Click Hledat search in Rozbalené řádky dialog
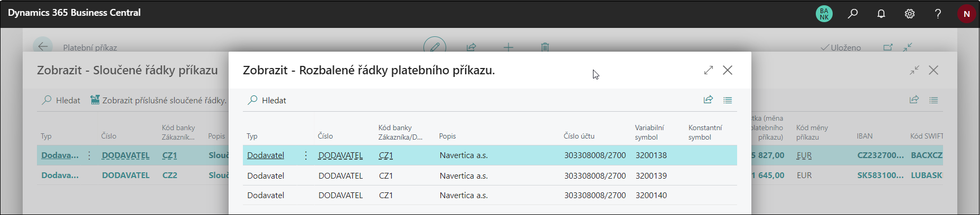Image resolution: width=980 pixels, height=215 pixels. tap(267, 100)
